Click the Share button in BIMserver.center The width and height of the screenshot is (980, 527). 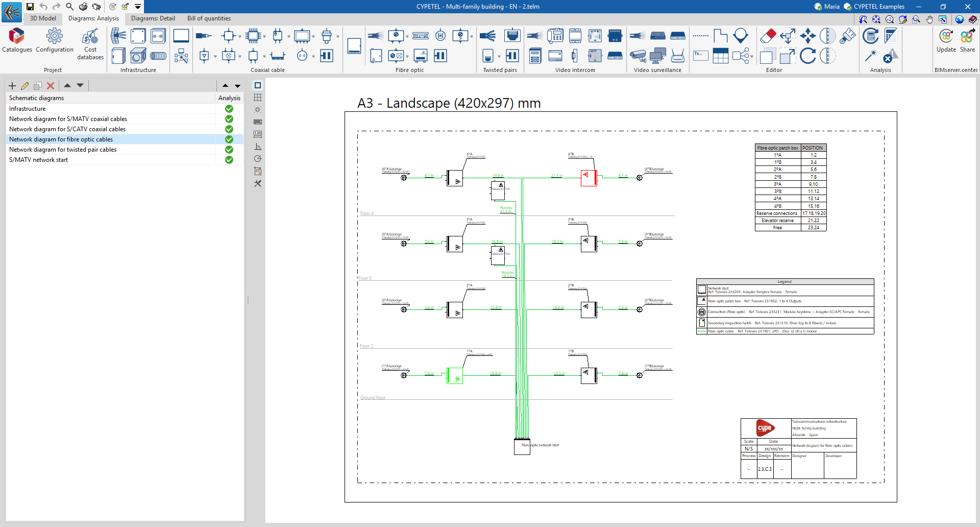[967, 40]
